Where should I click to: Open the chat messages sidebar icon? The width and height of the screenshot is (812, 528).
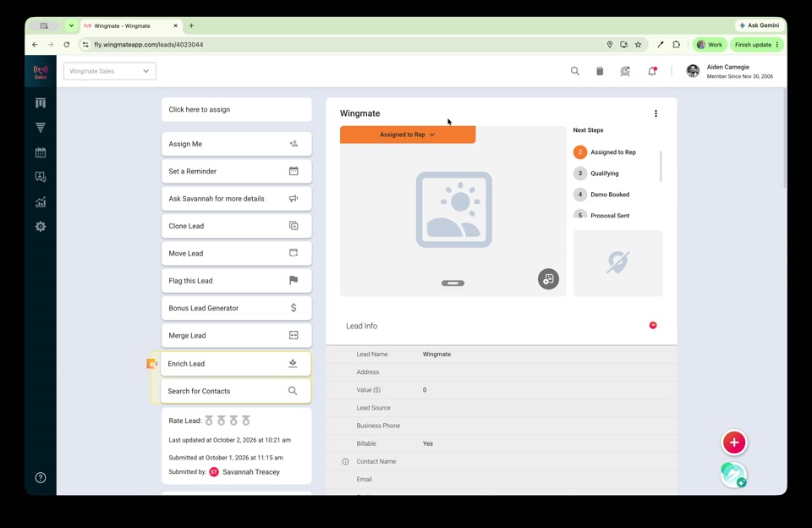click(x=41, y=177)
